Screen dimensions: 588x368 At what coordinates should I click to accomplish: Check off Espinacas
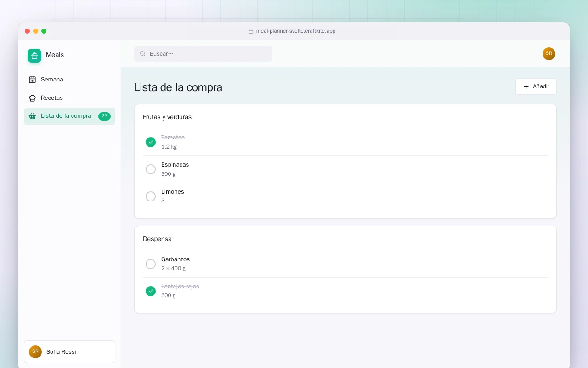point(151,169)
